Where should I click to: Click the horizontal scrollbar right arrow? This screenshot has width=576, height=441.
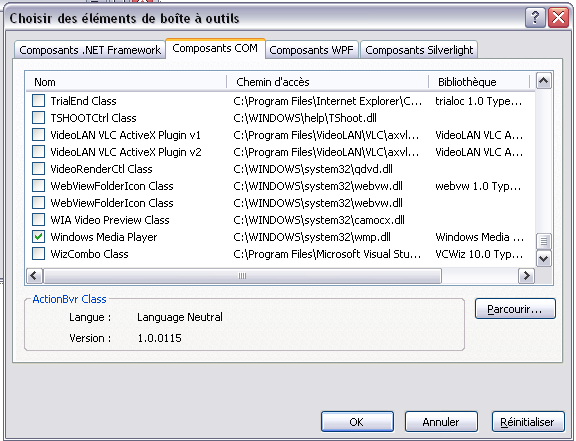tap(526, 276)
